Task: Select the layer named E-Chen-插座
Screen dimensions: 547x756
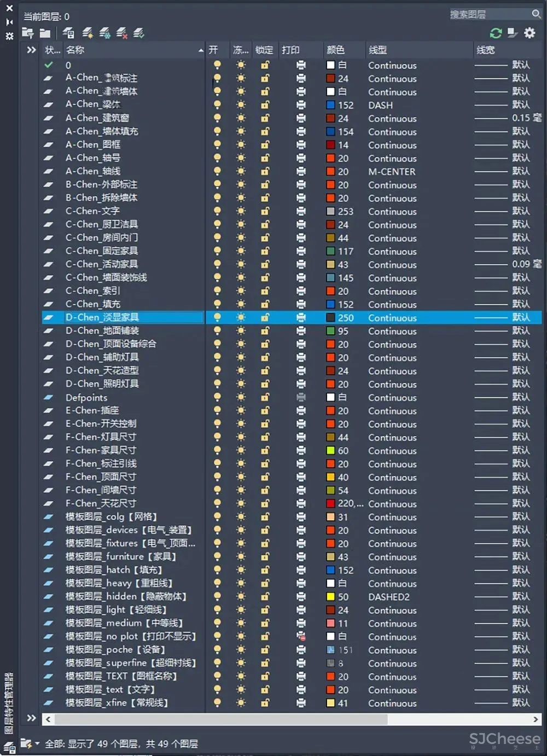Action: (92, 411)
